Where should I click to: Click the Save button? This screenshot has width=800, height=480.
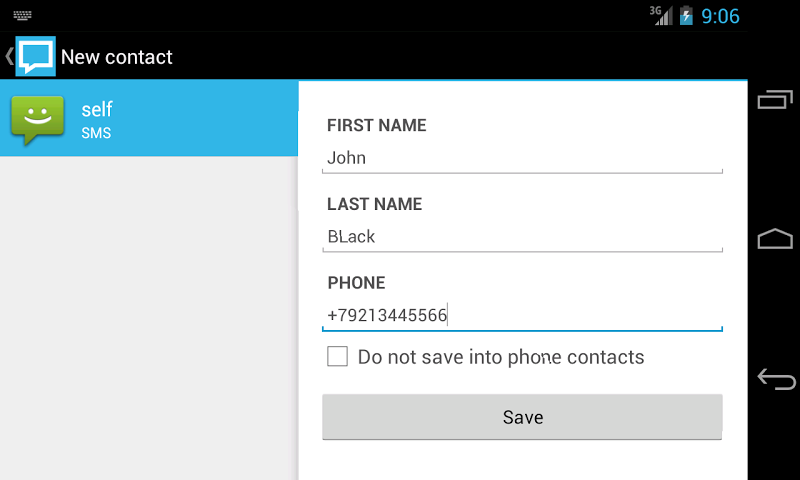point(522,417)
